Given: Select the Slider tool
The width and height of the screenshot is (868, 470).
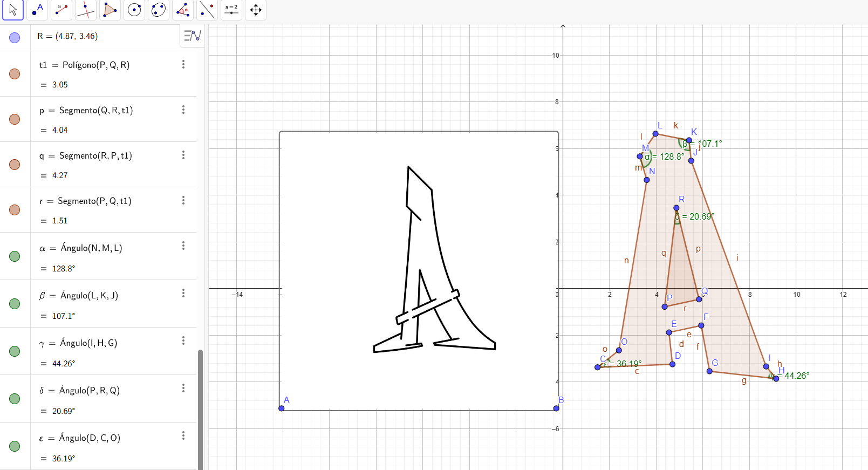Looking at the screenshot, I should tap(231, 10).
